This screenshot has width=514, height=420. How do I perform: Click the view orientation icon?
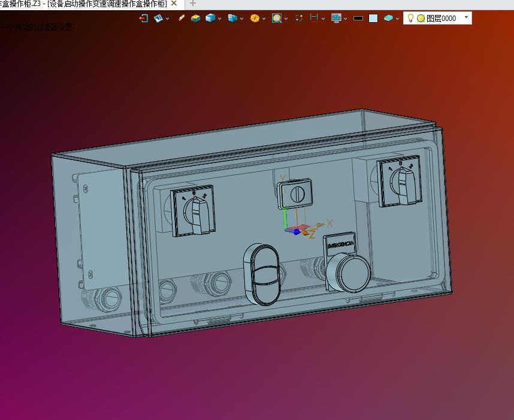(x=158, y=18)
